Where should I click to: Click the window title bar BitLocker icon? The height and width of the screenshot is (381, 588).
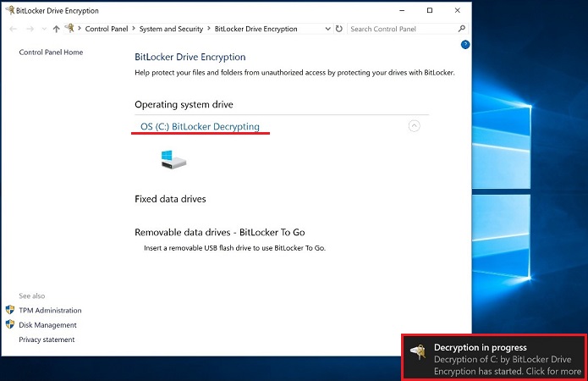10,10
